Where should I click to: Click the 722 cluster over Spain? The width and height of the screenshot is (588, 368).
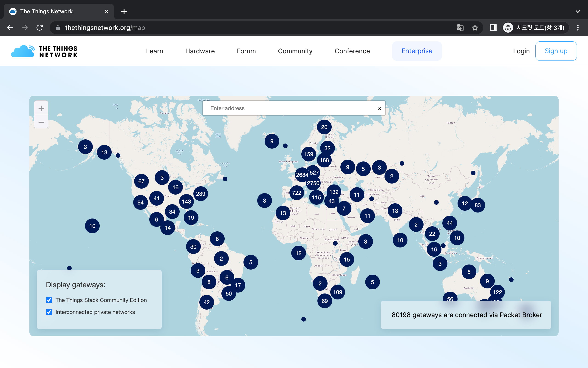click(297, 193)
